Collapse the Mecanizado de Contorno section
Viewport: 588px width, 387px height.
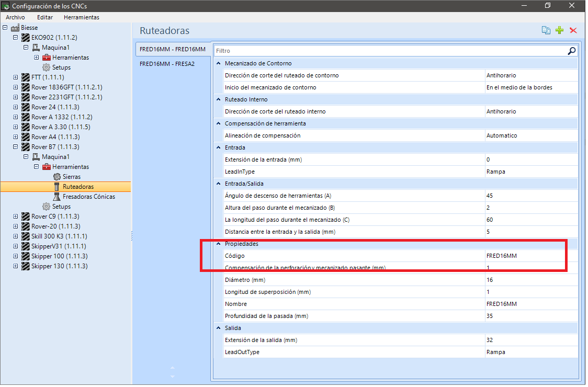219,63
